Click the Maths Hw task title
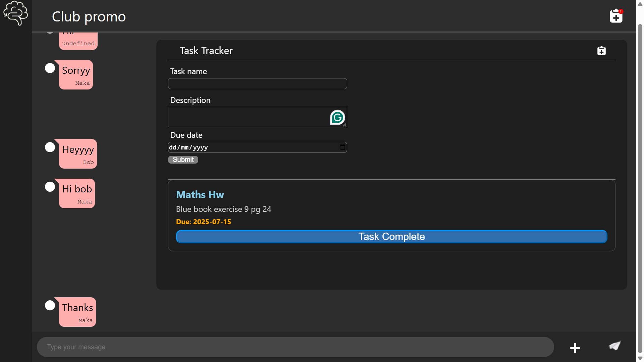Viewport: 644px width, 362px height. tap(200, 195)
